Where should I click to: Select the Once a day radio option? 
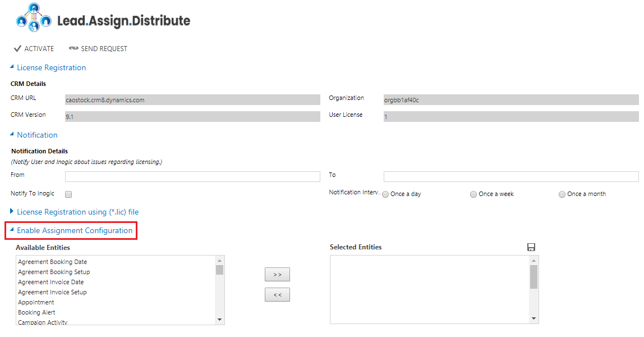(x=385, y=194)
